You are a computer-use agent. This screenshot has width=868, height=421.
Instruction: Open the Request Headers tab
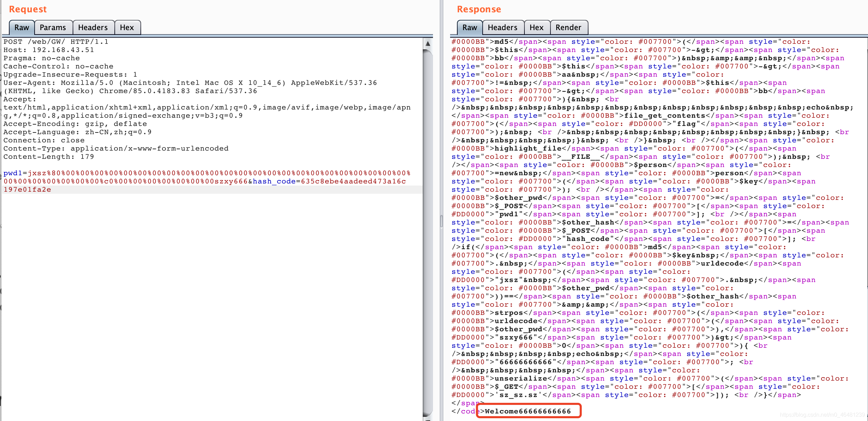point(93,27)
